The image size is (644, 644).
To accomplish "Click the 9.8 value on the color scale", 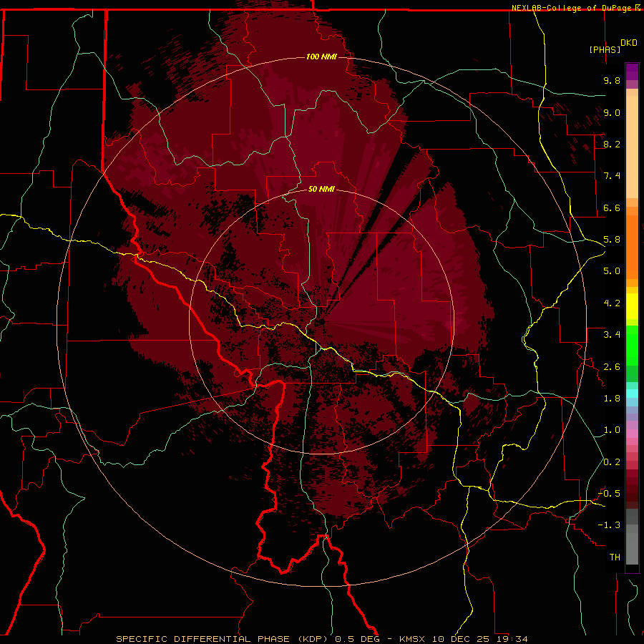I will click(612, 80).
